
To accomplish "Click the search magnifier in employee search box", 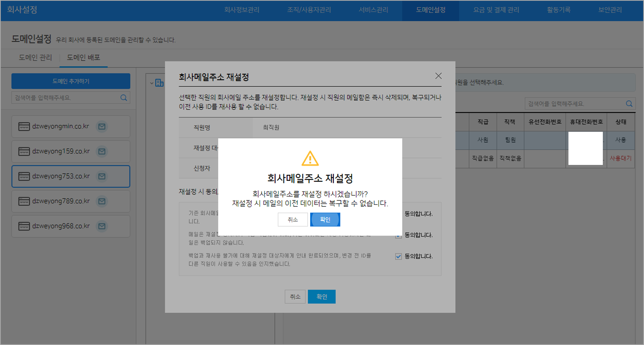I will pos(629,104).
